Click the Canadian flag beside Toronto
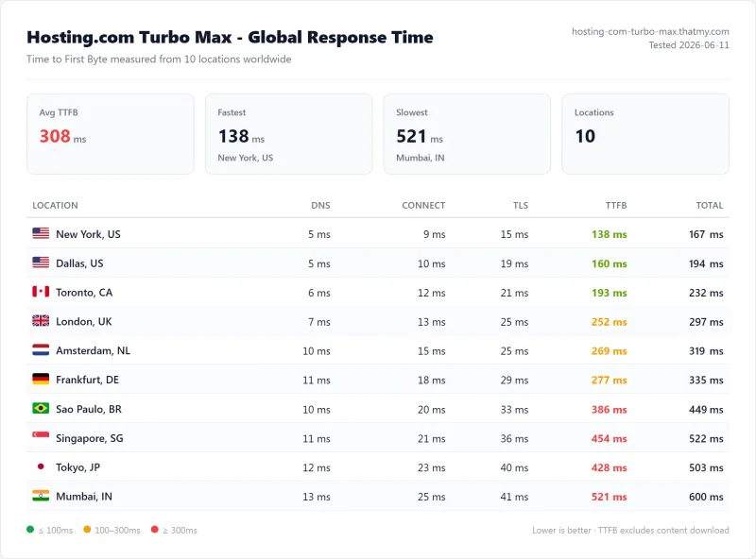 (41, 292)
